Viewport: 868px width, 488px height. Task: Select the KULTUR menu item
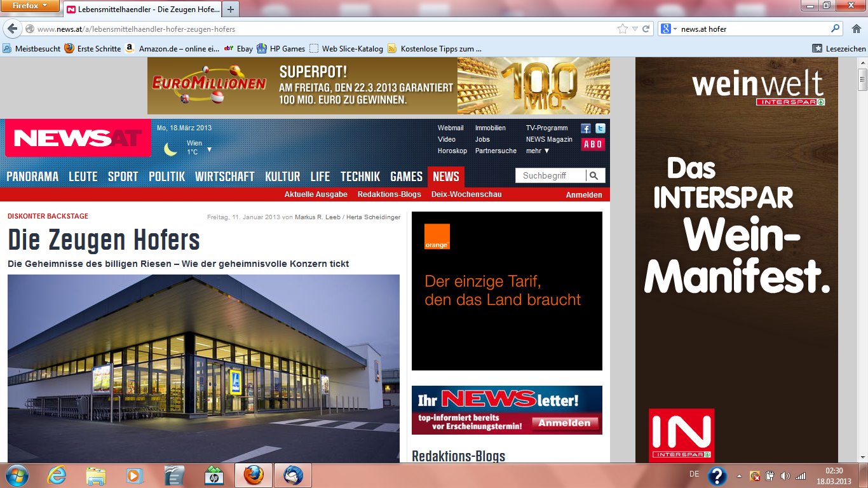(x=283, y=177)
